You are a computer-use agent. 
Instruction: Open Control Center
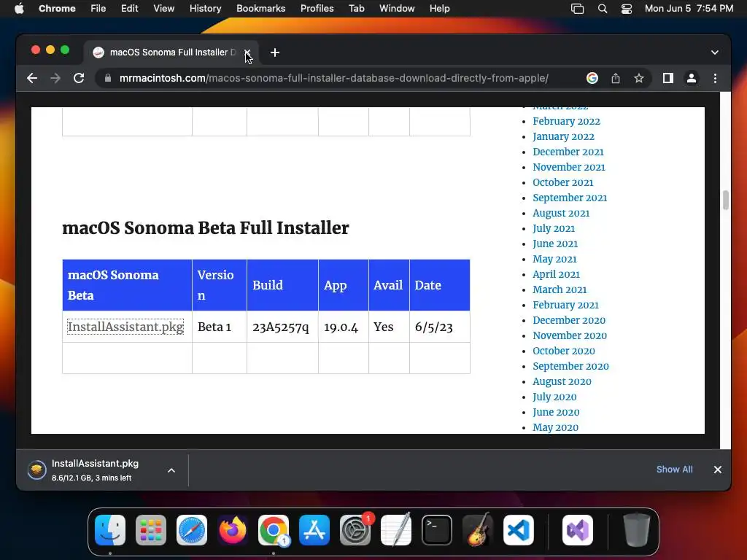627,9
